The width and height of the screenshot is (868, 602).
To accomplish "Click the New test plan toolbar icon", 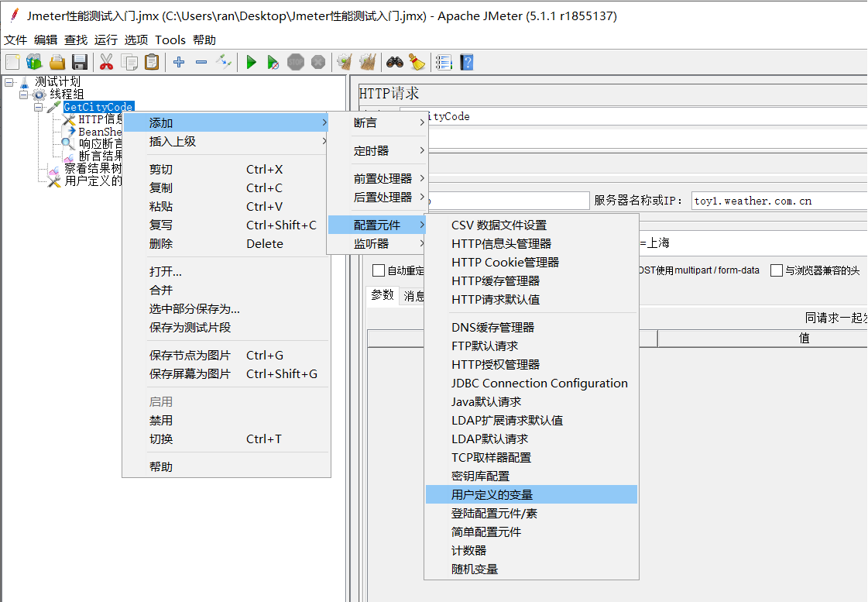I will point(12,62).
